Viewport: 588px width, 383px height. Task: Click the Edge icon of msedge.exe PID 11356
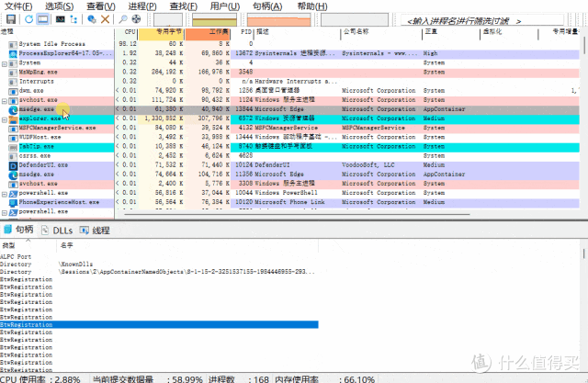coord(13,175)
